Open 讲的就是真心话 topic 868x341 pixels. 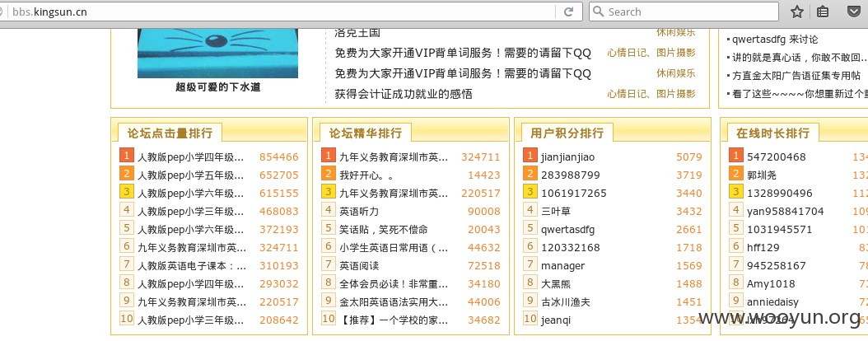(800, 58)
